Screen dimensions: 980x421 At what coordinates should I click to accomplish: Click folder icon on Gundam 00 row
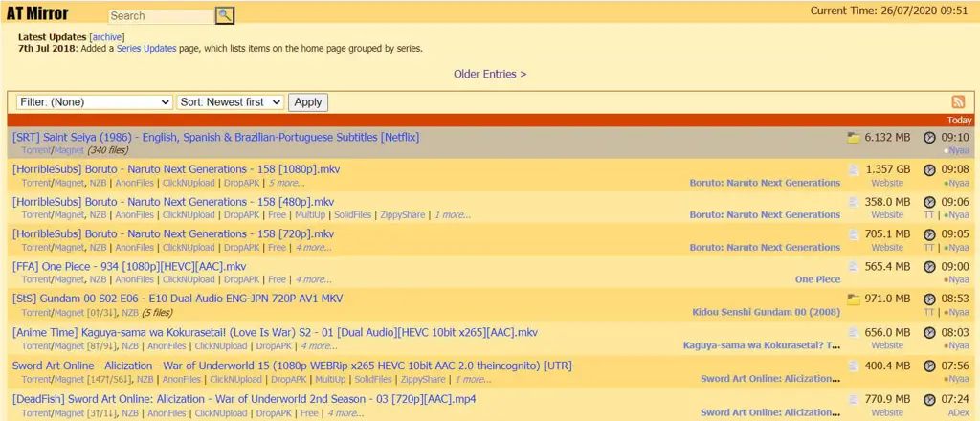click(x=854, y=299)
